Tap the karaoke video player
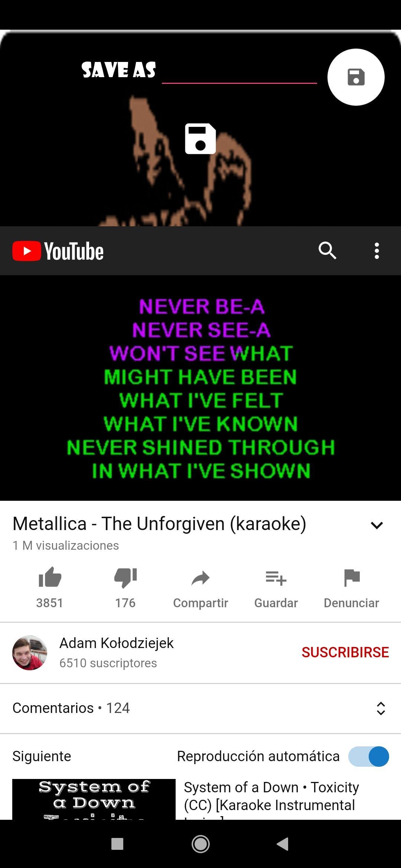Screen dimensions: 401x868 coord(200,388)
